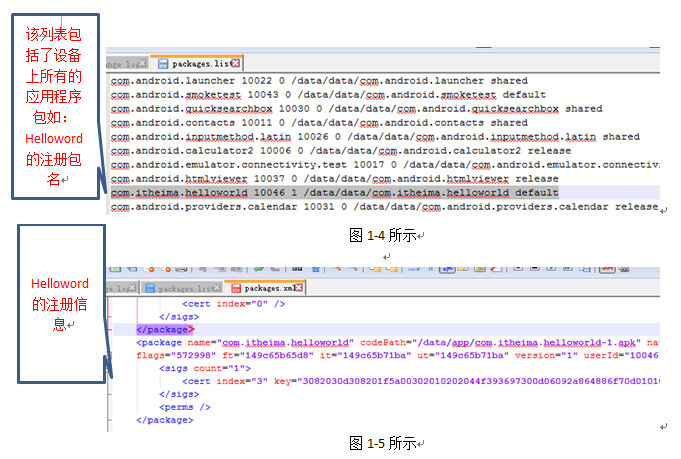This screenshot has height=459, width=681.
Task: Click the com.android.calculator2 10006 line
Action: (x=340, y=151)
